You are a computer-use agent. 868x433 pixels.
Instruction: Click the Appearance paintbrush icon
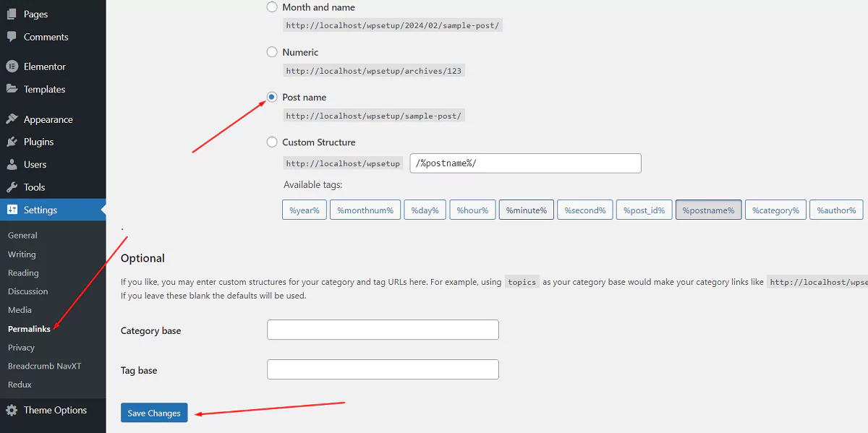[x=12, y=119]
